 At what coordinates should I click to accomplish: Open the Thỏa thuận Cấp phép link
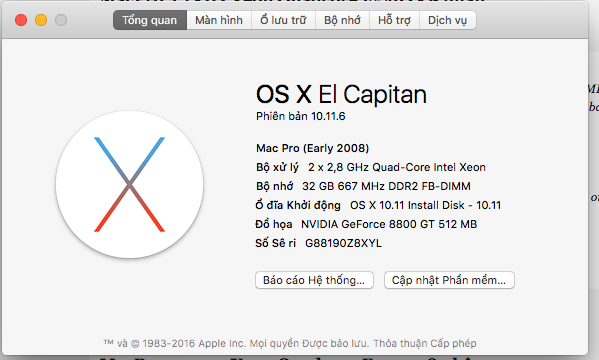point(425,343)
